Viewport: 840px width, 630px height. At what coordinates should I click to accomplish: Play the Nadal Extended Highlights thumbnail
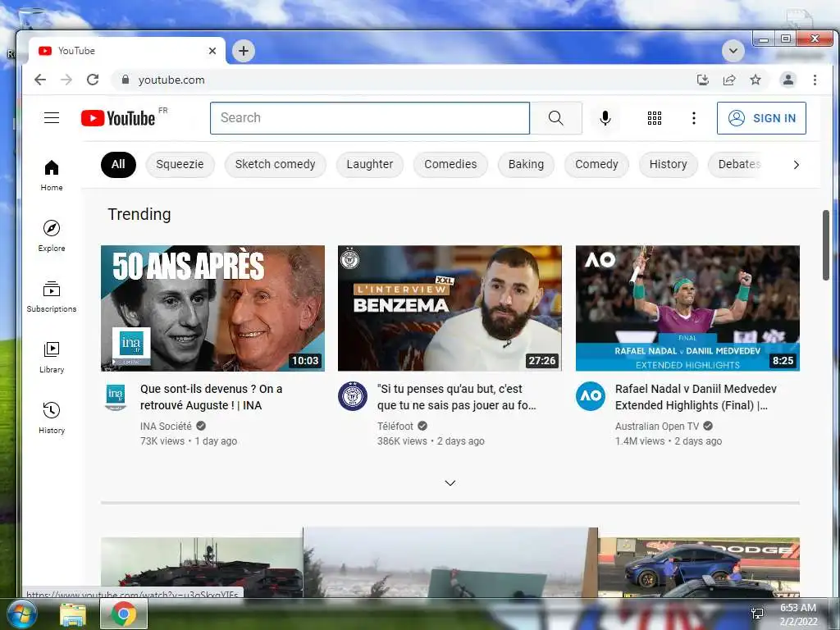coord(687,308)
